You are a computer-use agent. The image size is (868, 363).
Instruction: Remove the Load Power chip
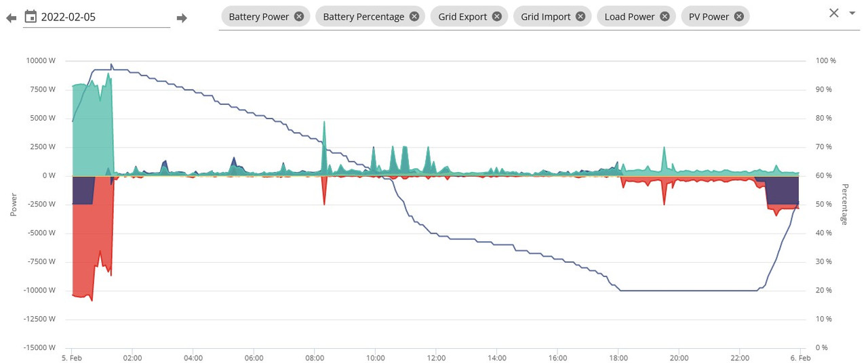(664, 16)
